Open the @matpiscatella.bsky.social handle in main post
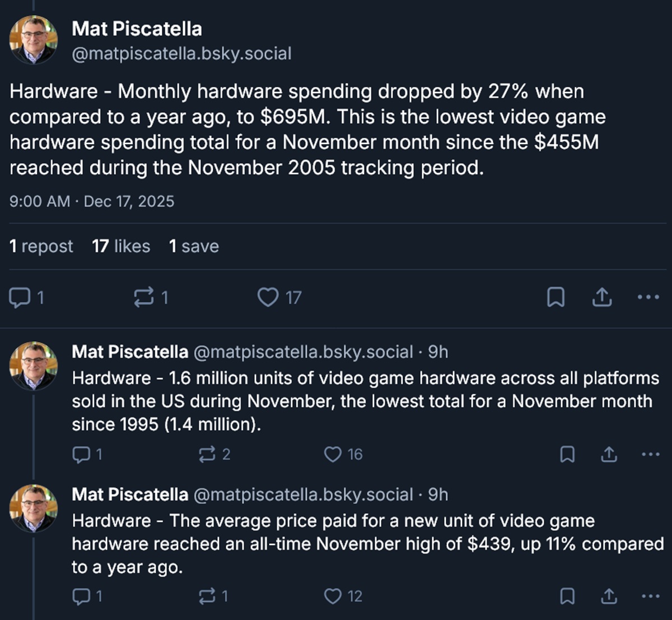The height and width of the screenshot is (620, 672). (181, 54)
